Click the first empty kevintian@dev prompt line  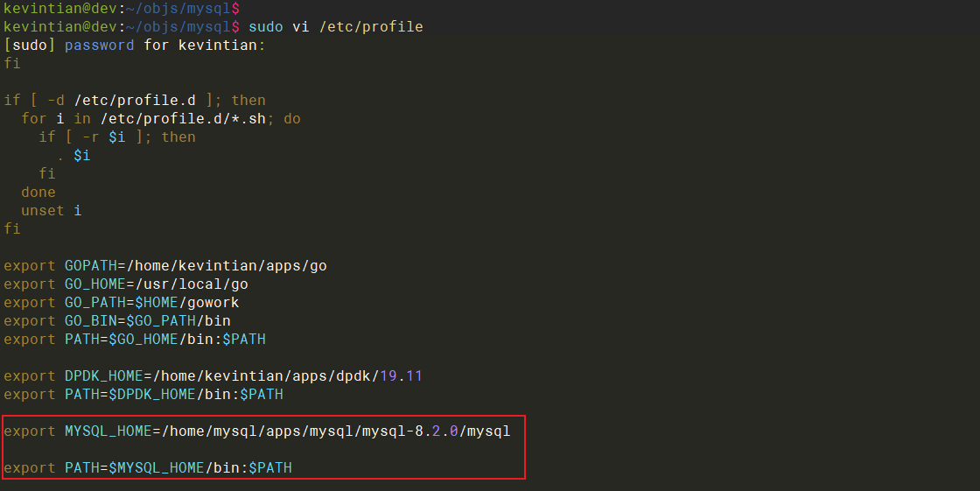(x=122, y=9)
